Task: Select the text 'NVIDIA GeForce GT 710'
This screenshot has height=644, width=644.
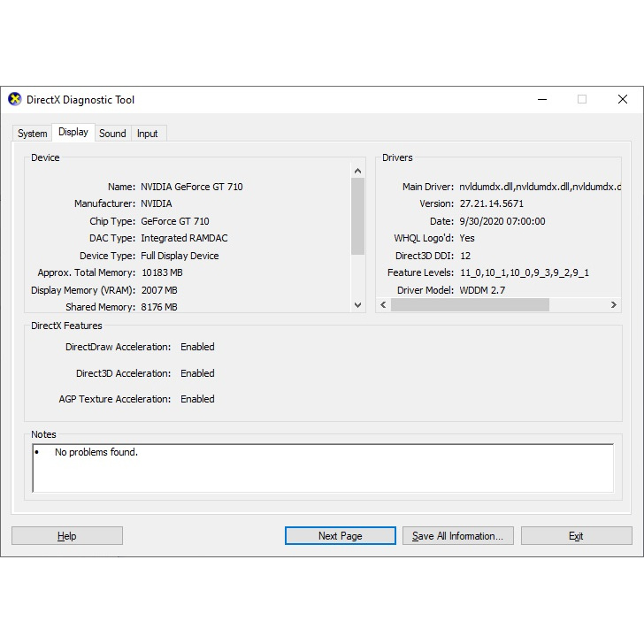Action: click(192, 187)
